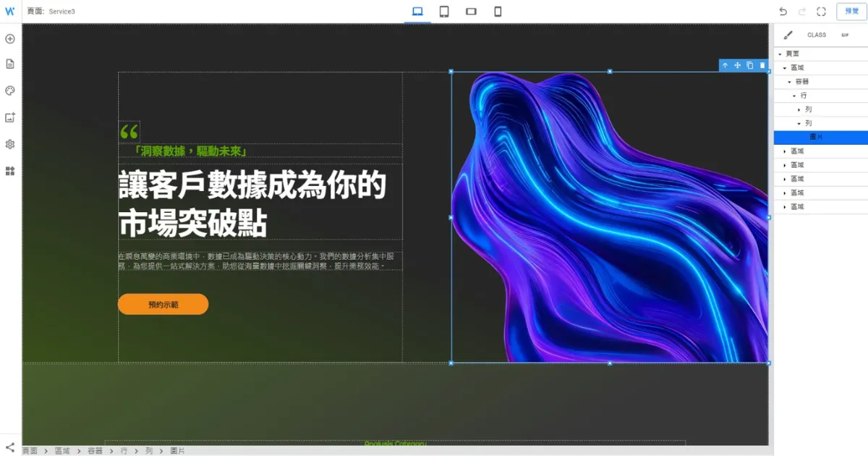Select 列 in the bottom breadcrumb bar
The width and height of the screenshot is (868, 456).
148,450
